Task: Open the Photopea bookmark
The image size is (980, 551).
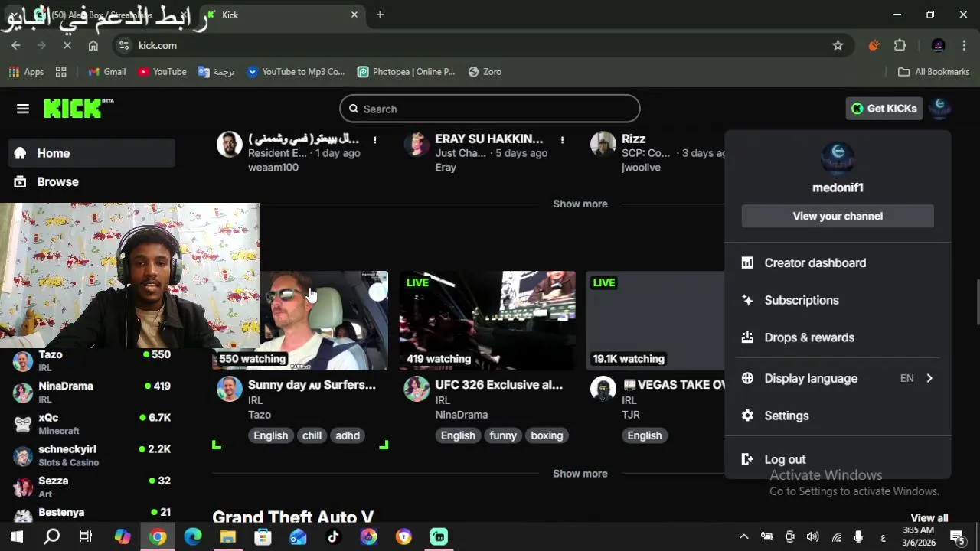Action: [406, 72]
